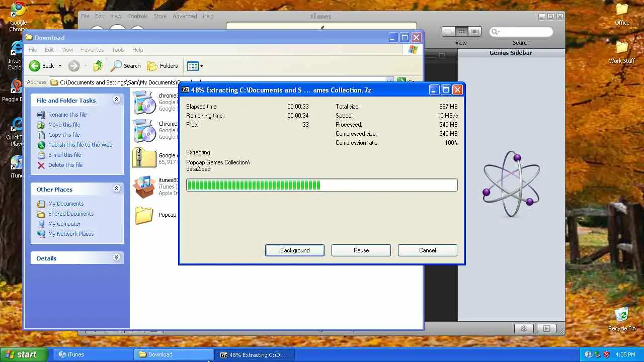Select the first chrome installer disc icon
The width and height of the screenshot is (644, 362).
click(144, 102)
